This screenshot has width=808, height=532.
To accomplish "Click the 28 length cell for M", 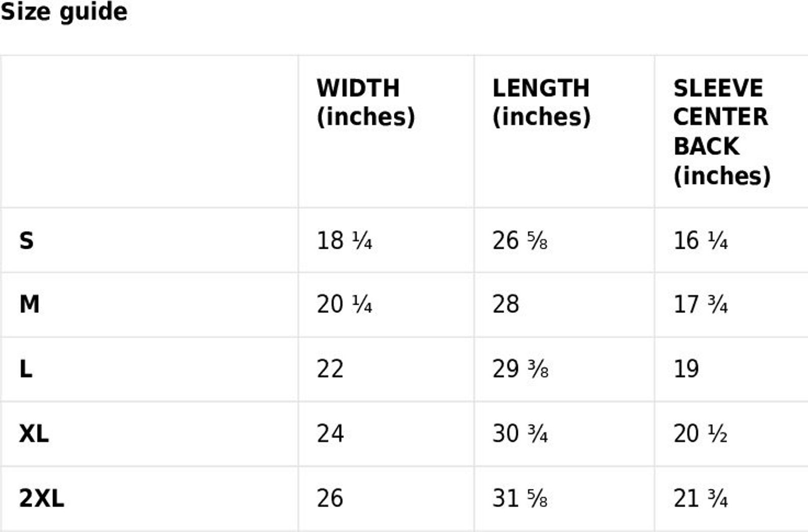I will (x=506, y=304).
